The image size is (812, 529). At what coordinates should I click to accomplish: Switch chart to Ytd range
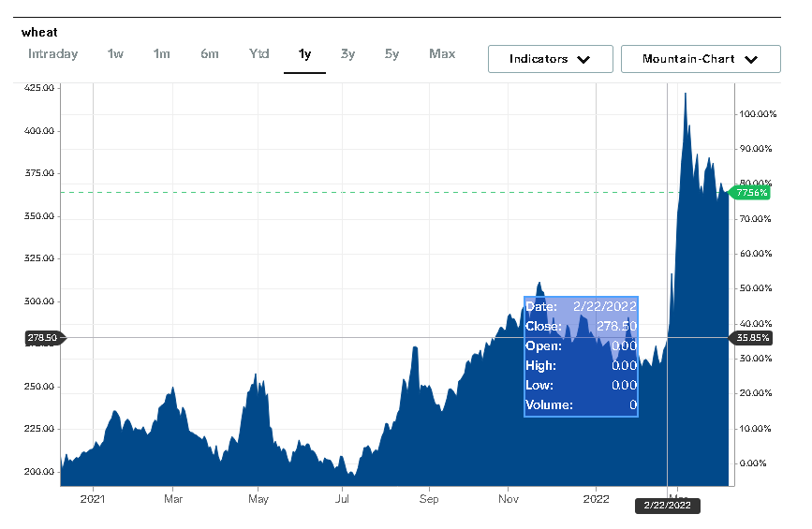[259, 54]
